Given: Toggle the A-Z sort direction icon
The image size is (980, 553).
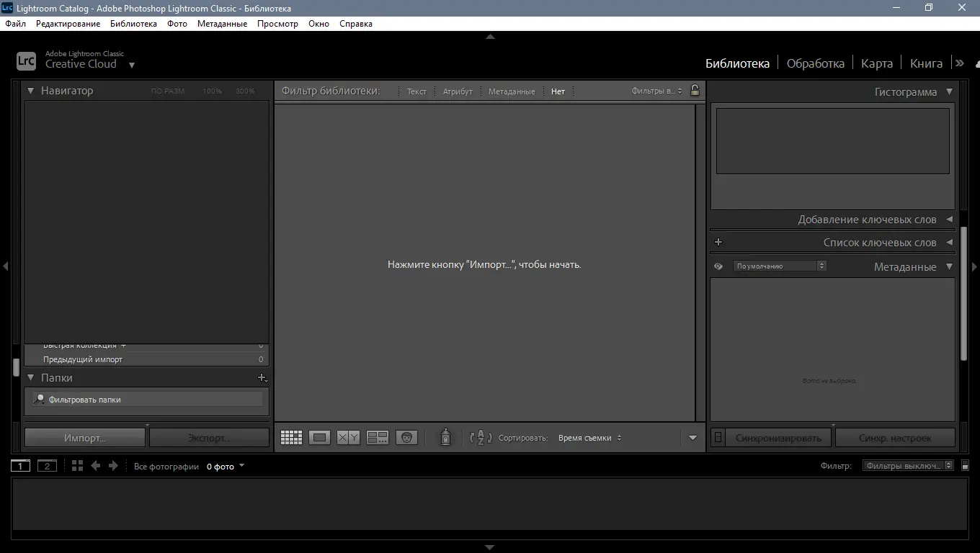Looking at the screenshot, I should (481, 437).
